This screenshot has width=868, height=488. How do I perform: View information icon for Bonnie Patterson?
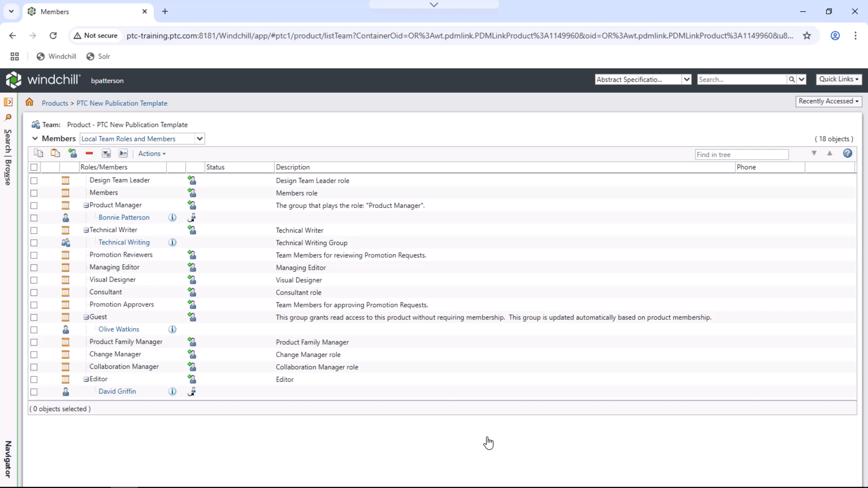(172, 217)
